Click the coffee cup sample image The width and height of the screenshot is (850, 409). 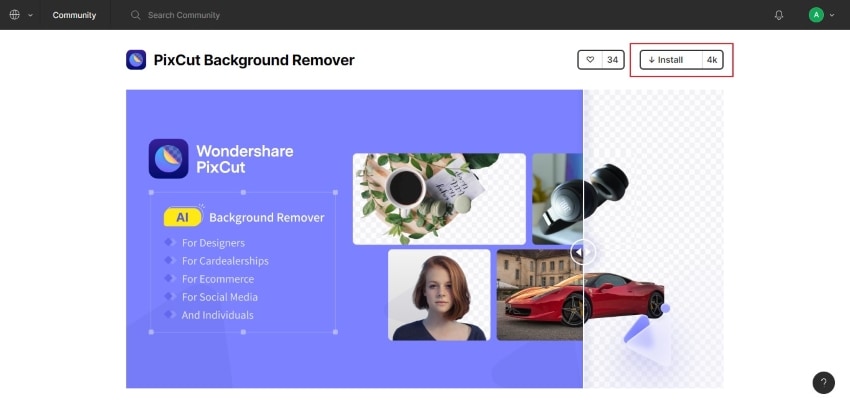(x=439, y=199)
